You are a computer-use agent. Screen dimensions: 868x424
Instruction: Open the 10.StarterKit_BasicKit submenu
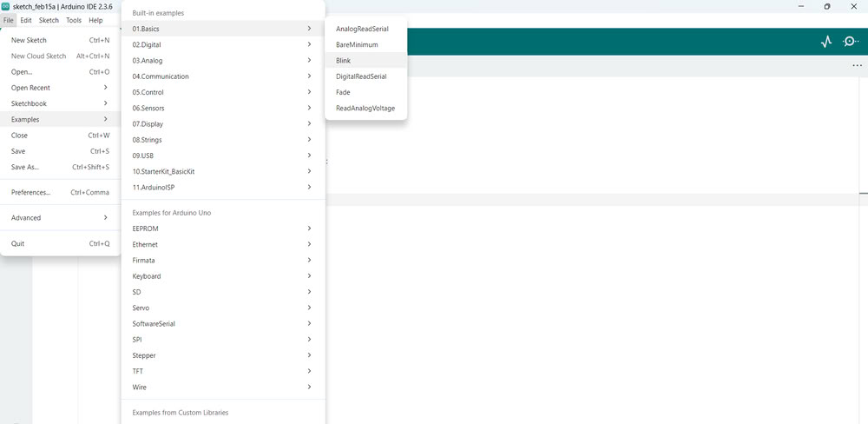223,171
